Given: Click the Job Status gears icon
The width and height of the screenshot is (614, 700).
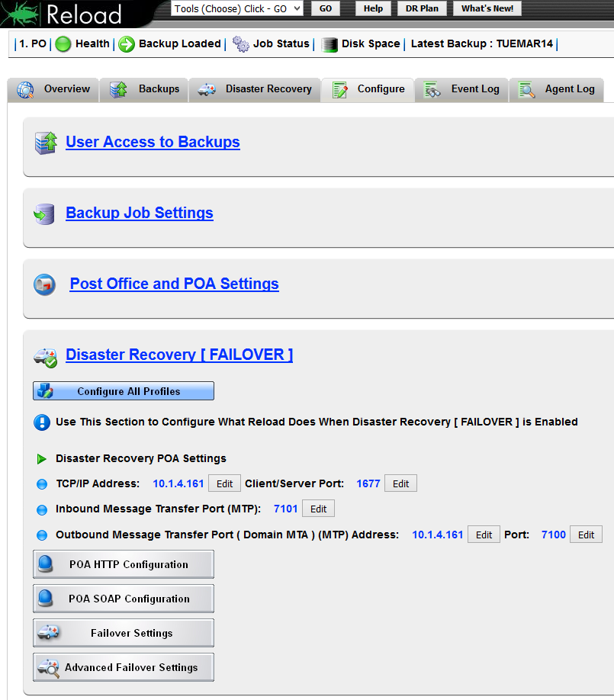Looking at the screenshot, I should coord(241,43).
